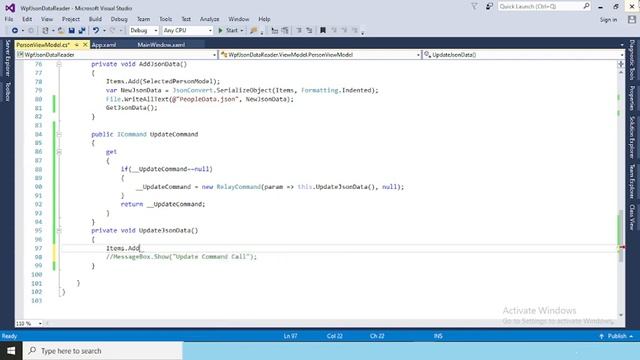Image resolution: width=640 pixels, height=360 pixels.
Task: Pin the PersonViewModel.cs tab
Action: pyautogui.click(x=77, y=44)
